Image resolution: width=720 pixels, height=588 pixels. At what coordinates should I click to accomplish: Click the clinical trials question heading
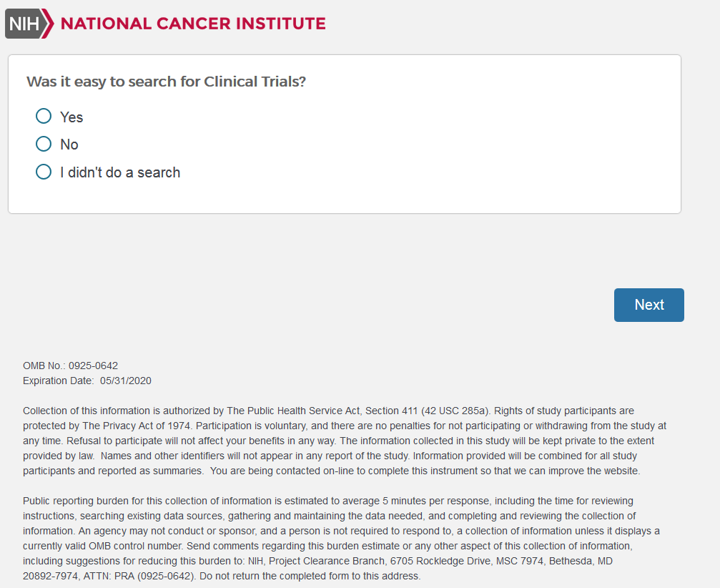click(x=166, y=82)
